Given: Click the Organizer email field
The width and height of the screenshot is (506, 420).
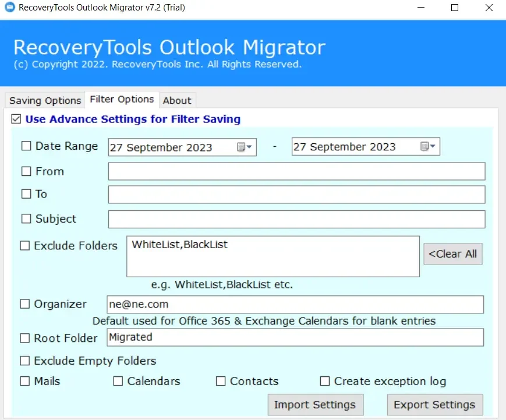Looking at the screenshot, I should tap(295, 304).
